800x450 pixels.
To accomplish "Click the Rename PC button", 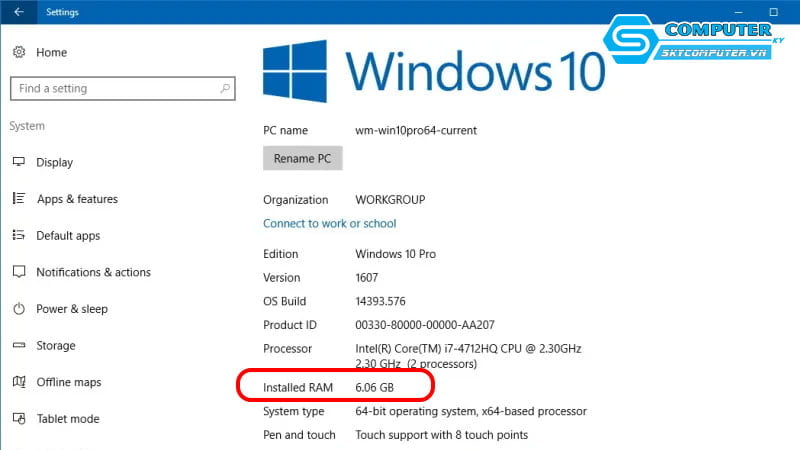I will 303,158.
